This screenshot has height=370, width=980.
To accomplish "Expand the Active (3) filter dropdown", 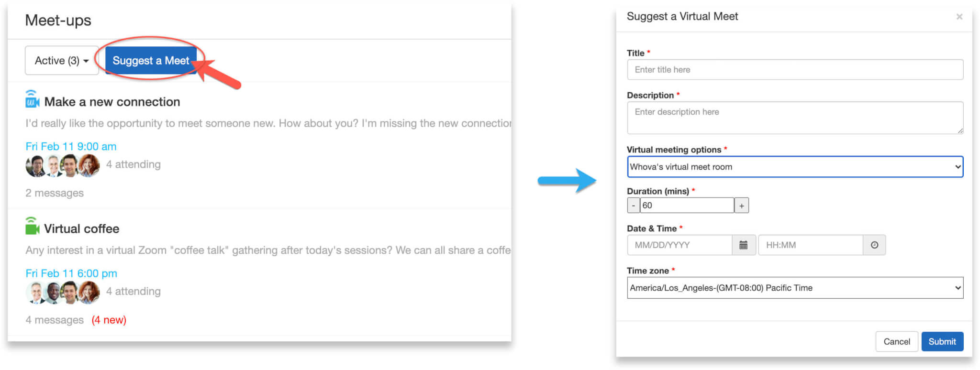I will click(x=61, y=61).
